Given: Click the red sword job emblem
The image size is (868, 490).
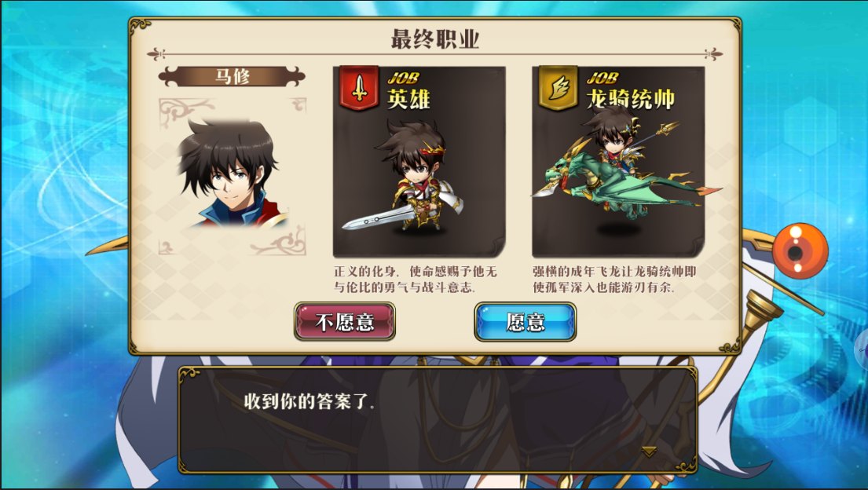Looking at the screenshot, I should 359,87.
